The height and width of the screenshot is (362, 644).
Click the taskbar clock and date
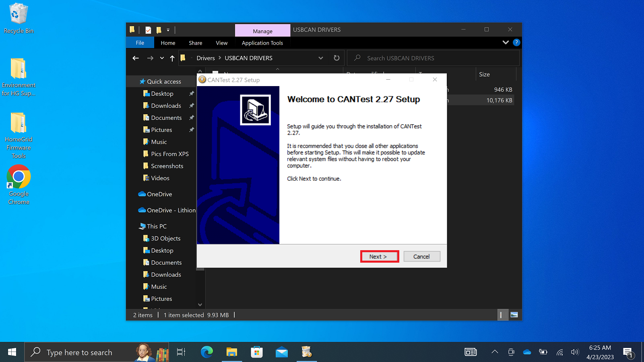click(x=600, y=352)
